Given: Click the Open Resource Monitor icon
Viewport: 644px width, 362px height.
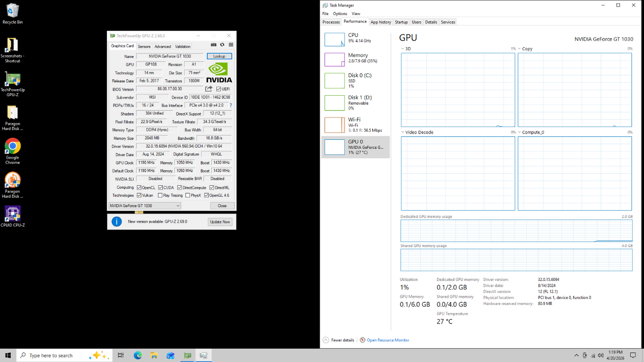Looking at the screenshot, I should point(362,340).
